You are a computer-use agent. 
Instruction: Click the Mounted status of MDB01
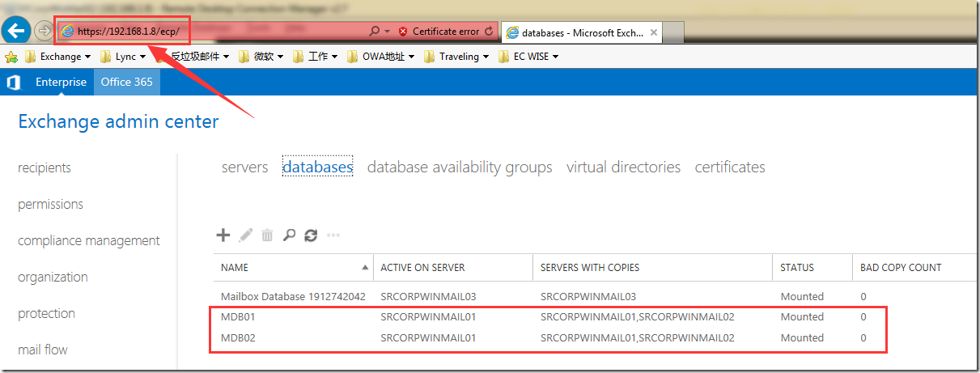click(x=802, y=317)
